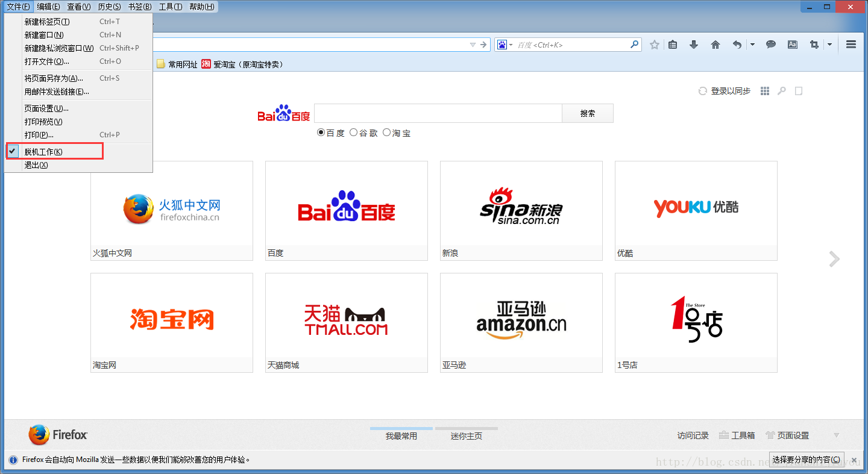
Task: Click the magnifier in the search box
Action: (634, 45)
